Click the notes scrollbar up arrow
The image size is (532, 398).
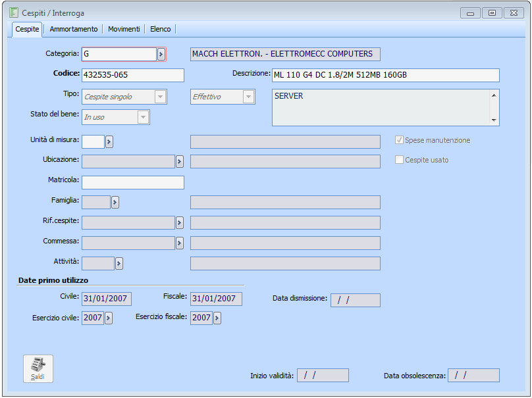point(494,95)
